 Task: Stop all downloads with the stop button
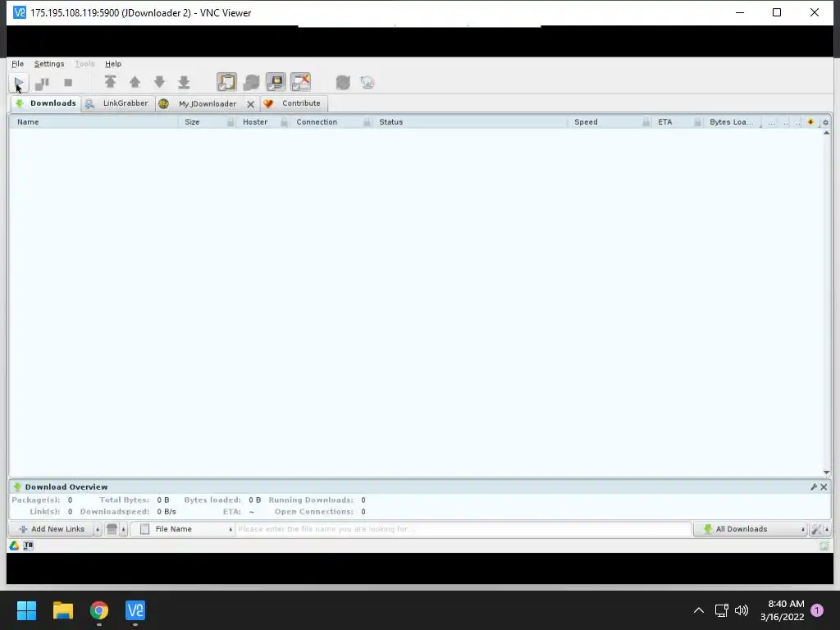pos(68,83)
